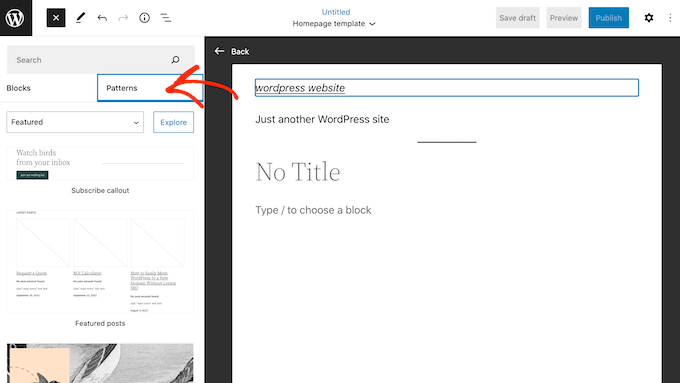The width and height of the screenshot is (680, 383).
Task: Click the Back arrow icon
Action: [219, 51]
